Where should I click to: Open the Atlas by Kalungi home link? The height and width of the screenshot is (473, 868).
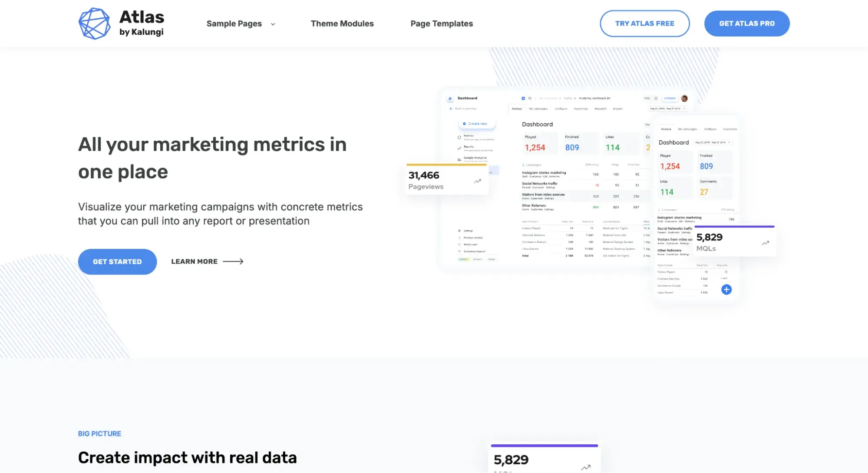121,23
